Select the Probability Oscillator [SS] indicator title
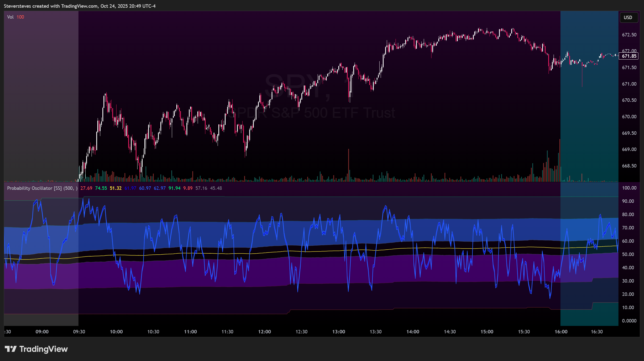Screen dimensions: 644x361 [x=42, y=188]
